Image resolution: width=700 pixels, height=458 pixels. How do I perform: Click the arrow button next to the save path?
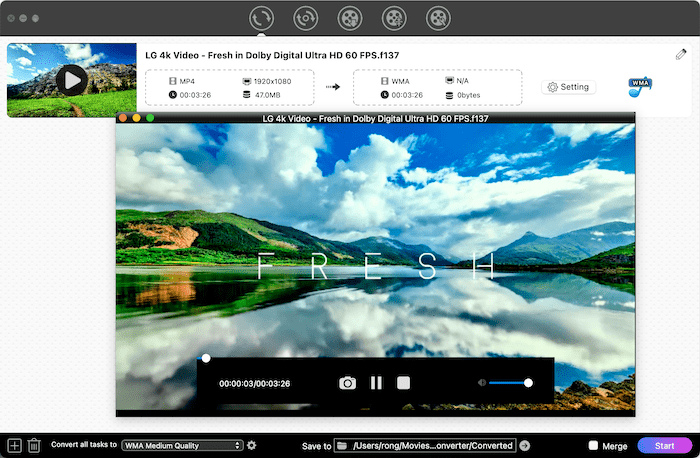[525, 445]
